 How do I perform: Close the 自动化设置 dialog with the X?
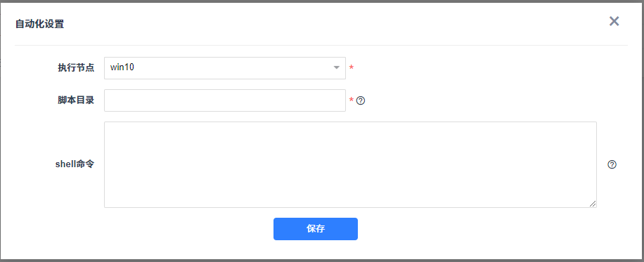[614, 21]
